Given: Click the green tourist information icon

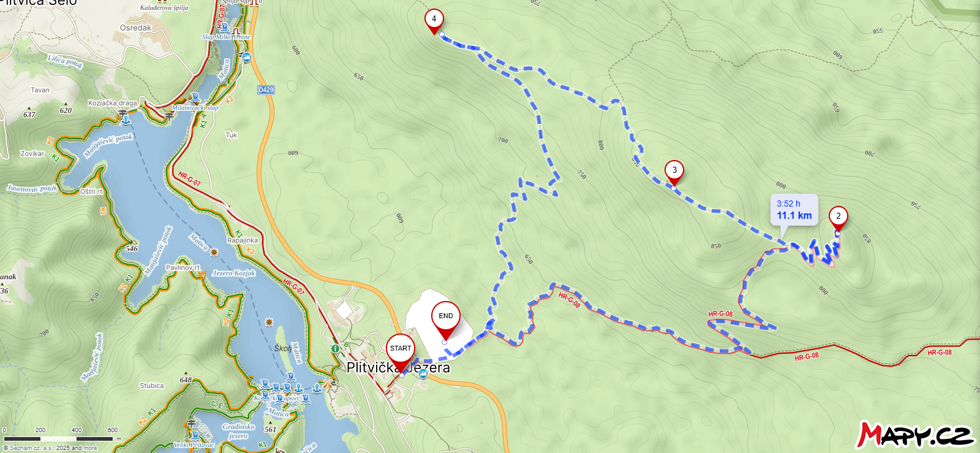Looking at the screenshot, I should [x=335, y=348].
